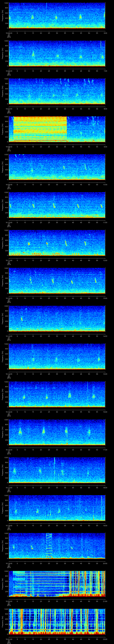This screenshot has height=644, width=114.
Task: Select the 16:11:00 start time label
Action: [x=9, y=260]
